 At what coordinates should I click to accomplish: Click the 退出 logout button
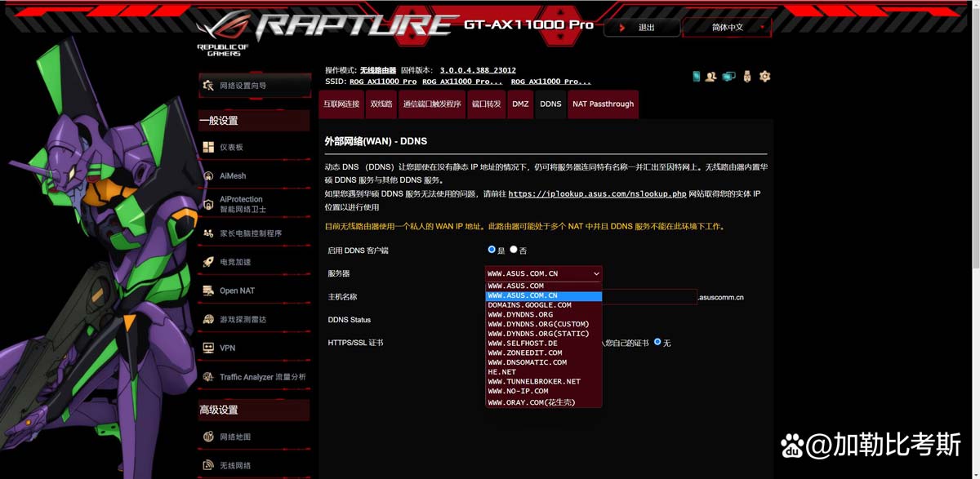tap(642, 27)
